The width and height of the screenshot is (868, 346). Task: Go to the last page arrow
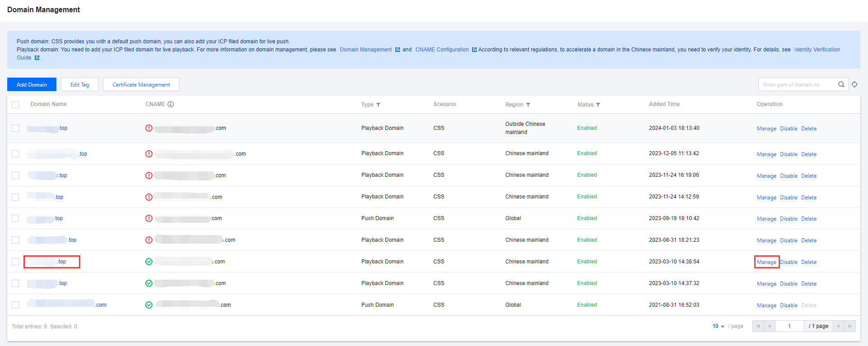850,326
